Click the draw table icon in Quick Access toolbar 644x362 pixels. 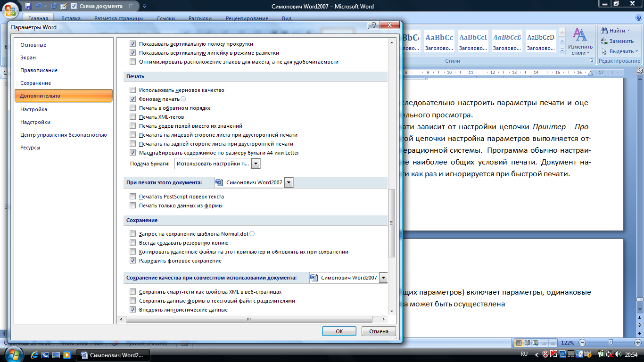tap(64, 6)
